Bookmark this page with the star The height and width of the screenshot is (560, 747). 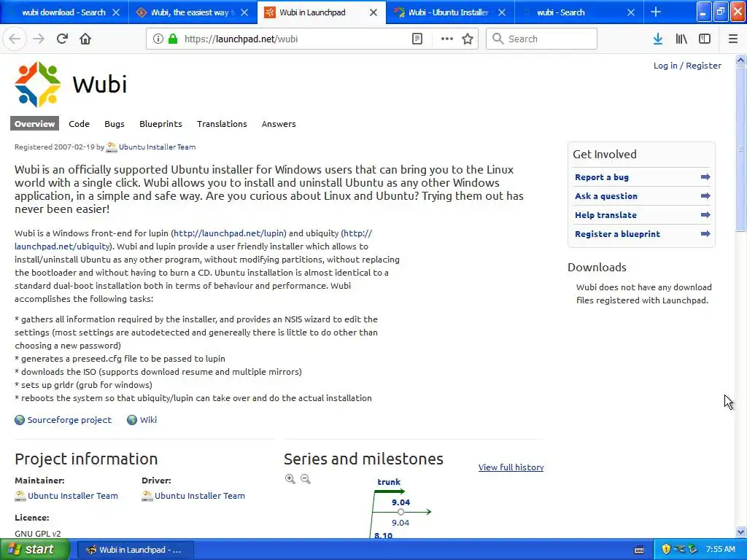point(468,39)
